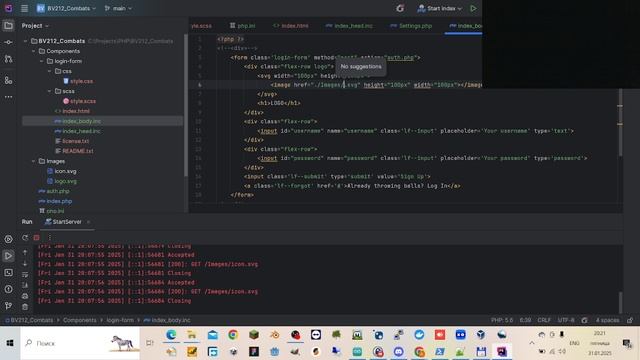Change UTF-8 file encoding in status bar
Screen dimensions: 640x360
coord(566,320)
